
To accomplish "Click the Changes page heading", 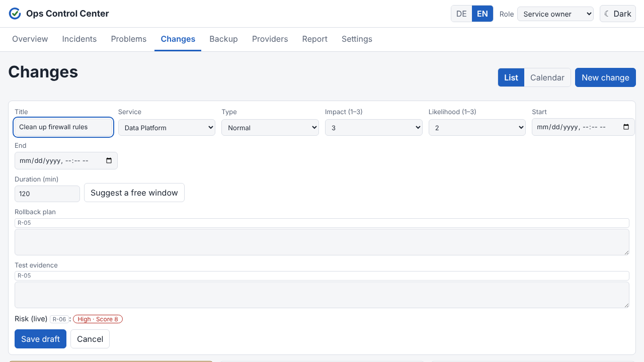I will click(x=43, y=72).
